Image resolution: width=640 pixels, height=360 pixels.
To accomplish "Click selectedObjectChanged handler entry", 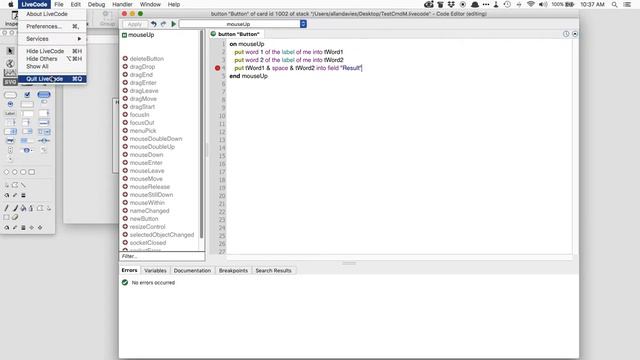I will tap(162, 235).
